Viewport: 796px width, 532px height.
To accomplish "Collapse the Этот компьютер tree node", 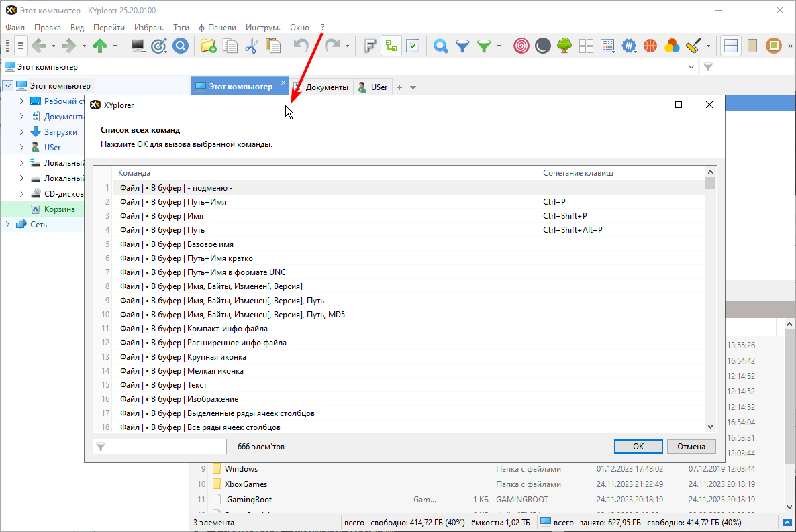I will point(7,86).
